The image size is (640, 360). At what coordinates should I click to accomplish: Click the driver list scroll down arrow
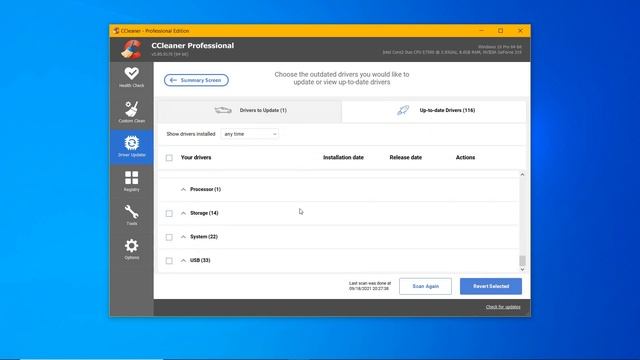coord(522,269)
